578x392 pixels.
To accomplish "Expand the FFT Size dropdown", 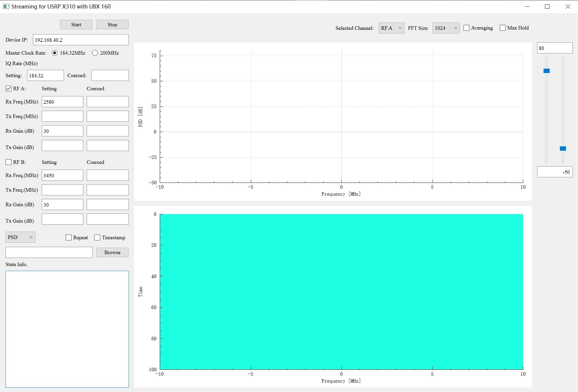I will 446,28.
